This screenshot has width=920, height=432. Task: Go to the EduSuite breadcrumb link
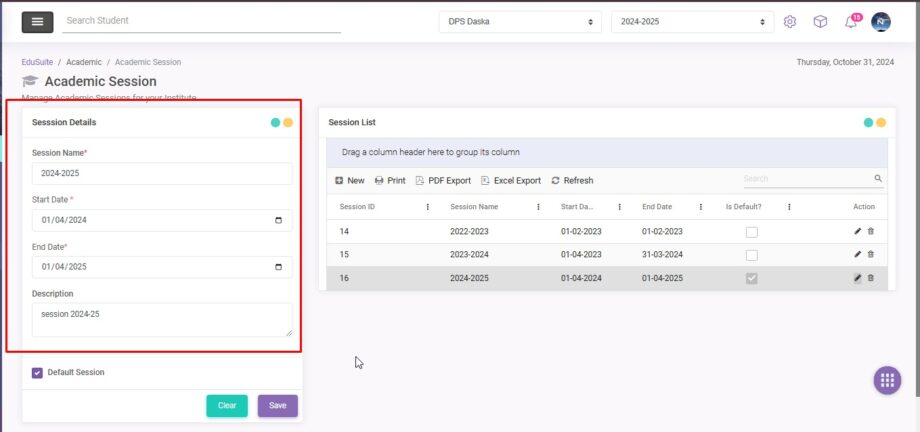(x=37, y=62)
